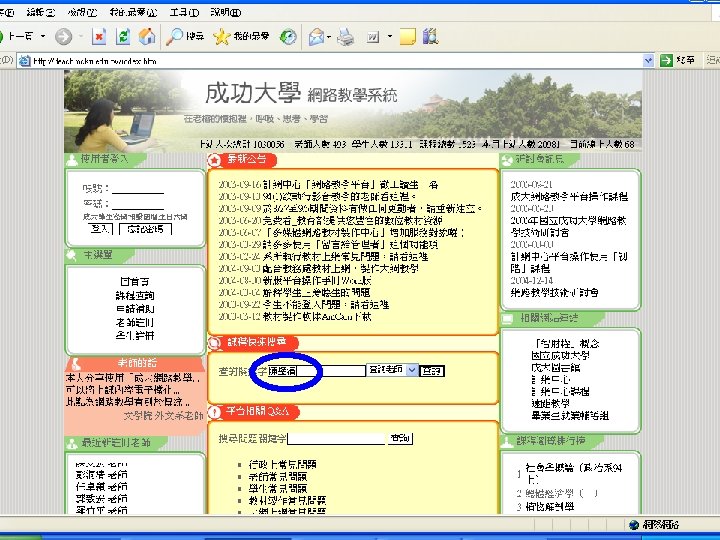Click the Mail envelope icon
Screen dimensions: 720x540
point(316,37)
